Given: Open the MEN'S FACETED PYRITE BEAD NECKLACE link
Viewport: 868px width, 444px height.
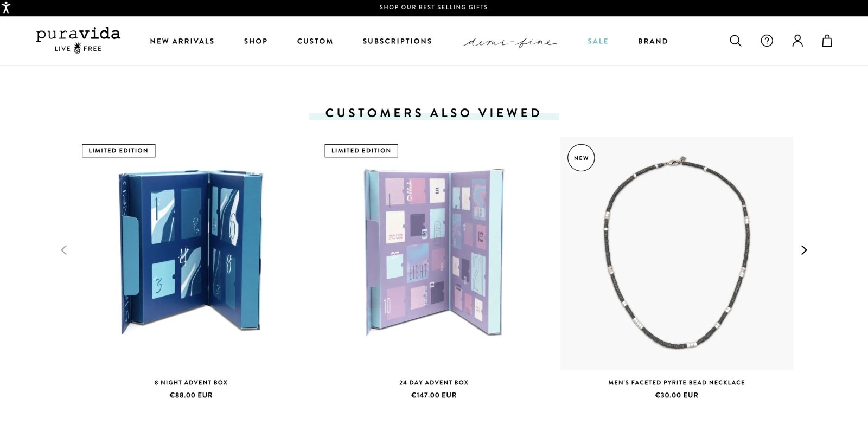Looking at the screenshot, I should coord(677,382).
